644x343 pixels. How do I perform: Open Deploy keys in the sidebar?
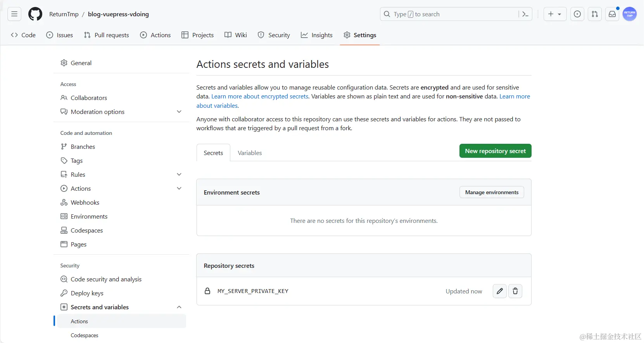click(87, 293)
